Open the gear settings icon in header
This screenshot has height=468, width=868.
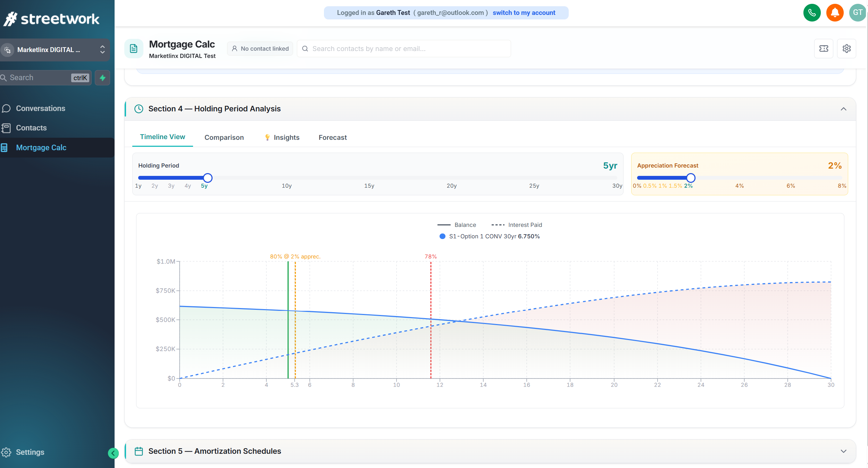point(846,49)
